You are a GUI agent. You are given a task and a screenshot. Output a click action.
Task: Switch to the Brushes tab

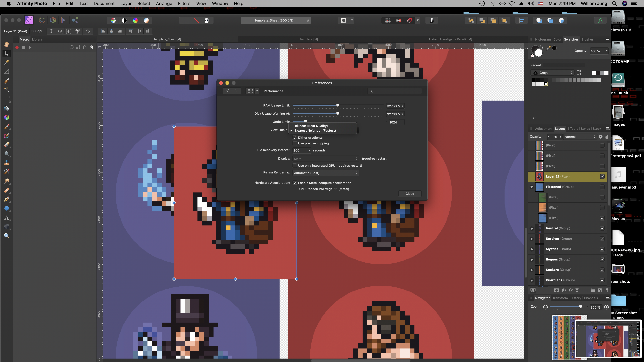point(587,39)
